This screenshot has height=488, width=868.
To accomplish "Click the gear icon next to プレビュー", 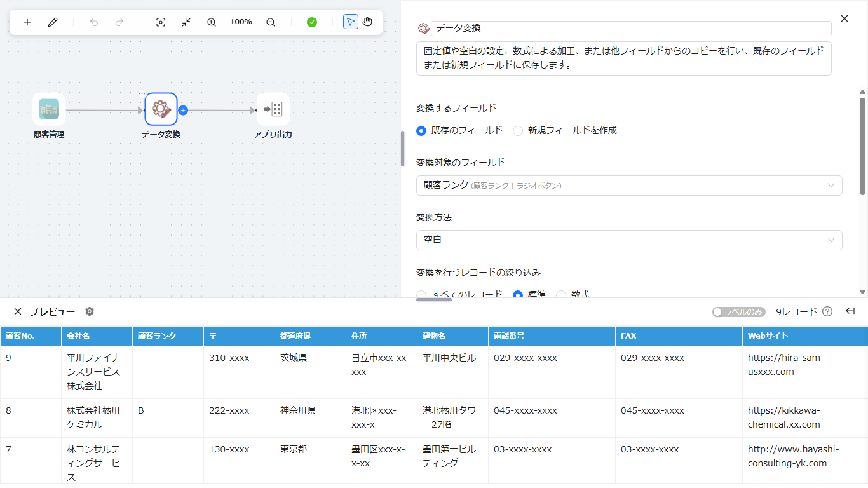I will click(x=90, y=311).
